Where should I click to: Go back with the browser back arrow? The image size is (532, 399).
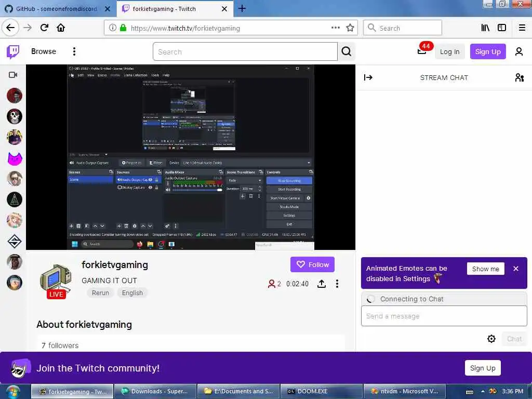coord(10,28)
